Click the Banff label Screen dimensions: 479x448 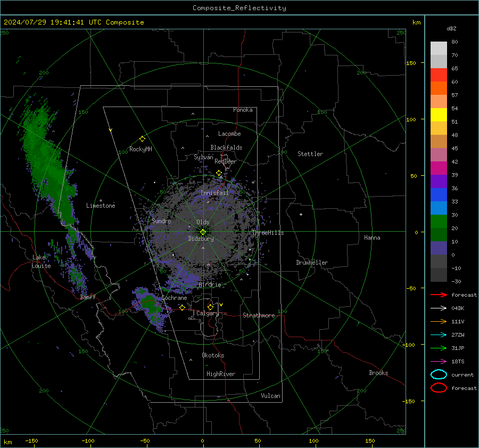[x=88, y=297]
